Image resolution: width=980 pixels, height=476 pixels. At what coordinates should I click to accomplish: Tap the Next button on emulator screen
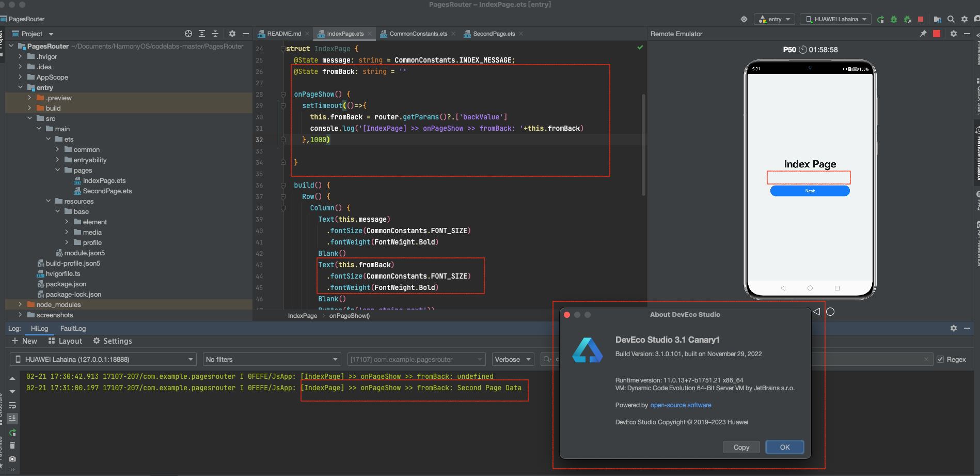(810, 191)
